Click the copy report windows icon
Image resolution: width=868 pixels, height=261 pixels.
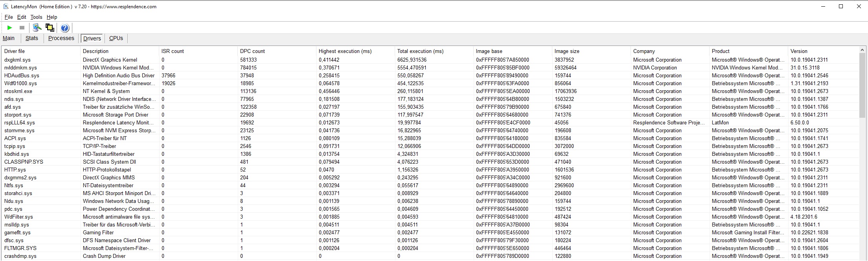pyautogui.click(x=50, y=27)
